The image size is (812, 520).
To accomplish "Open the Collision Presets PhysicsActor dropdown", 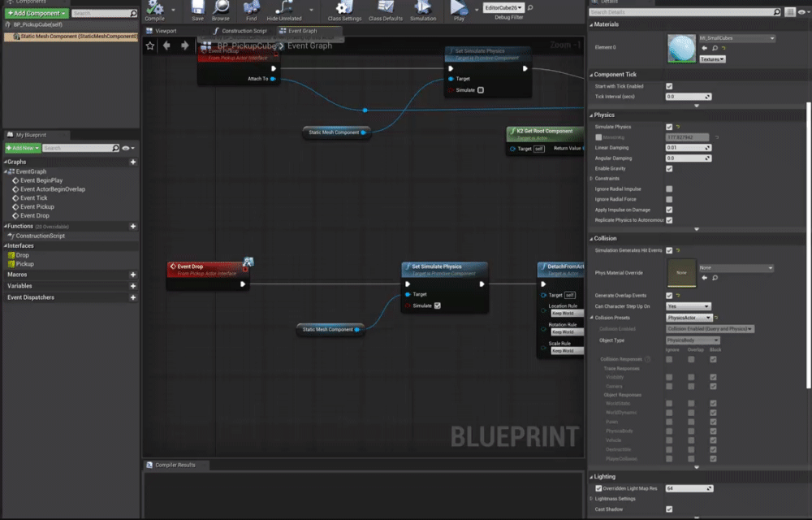I will 689,318.
